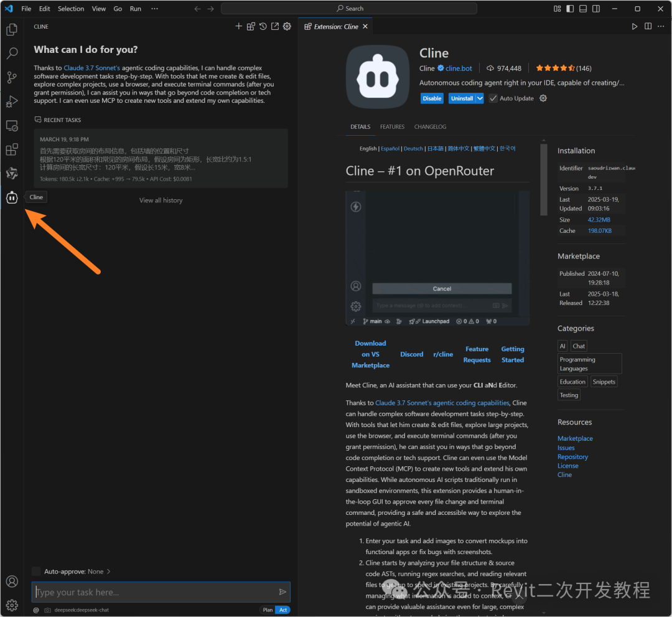Open model selector deepseek:deepseek-chat
The width and height of the screenshot is (672, 617).
(82, 610)
